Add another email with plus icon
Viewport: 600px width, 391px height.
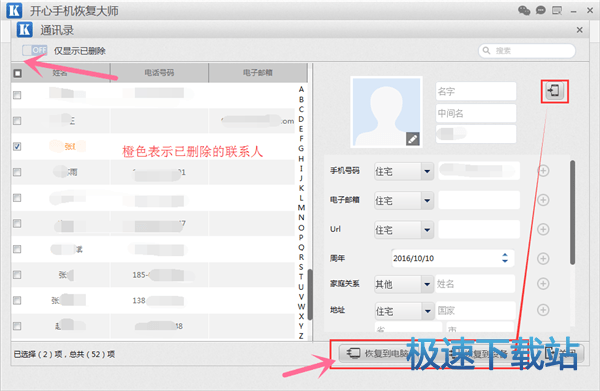click(x=543, y=200)
